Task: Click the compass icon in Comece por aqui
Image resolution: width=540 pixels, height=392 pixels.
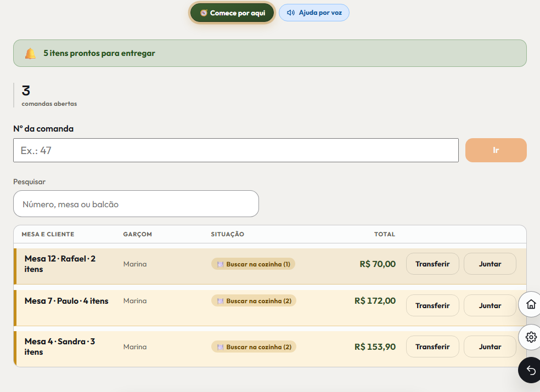Action: 204,13
